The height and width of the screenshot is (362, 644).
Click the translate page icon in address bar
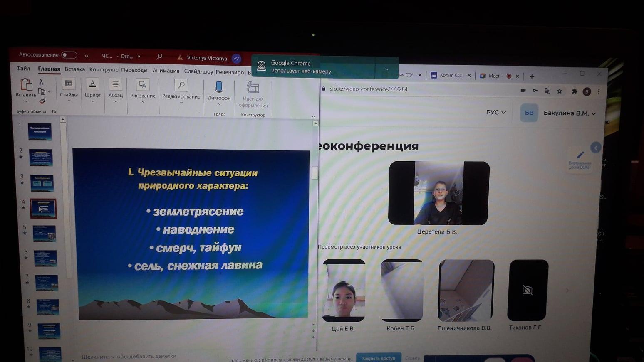pyautogui.click(x=547, y=91)
